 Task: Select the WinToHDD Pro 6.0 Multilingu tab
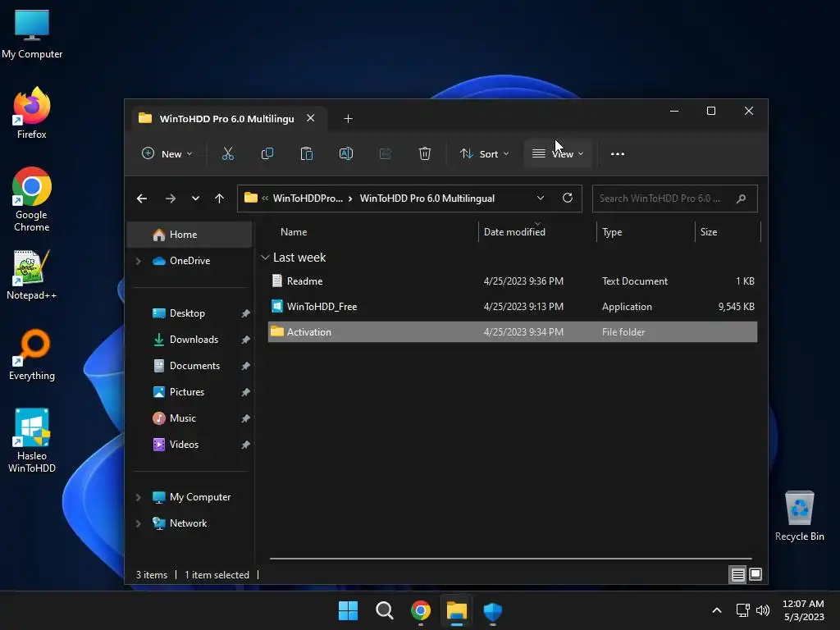226,119
